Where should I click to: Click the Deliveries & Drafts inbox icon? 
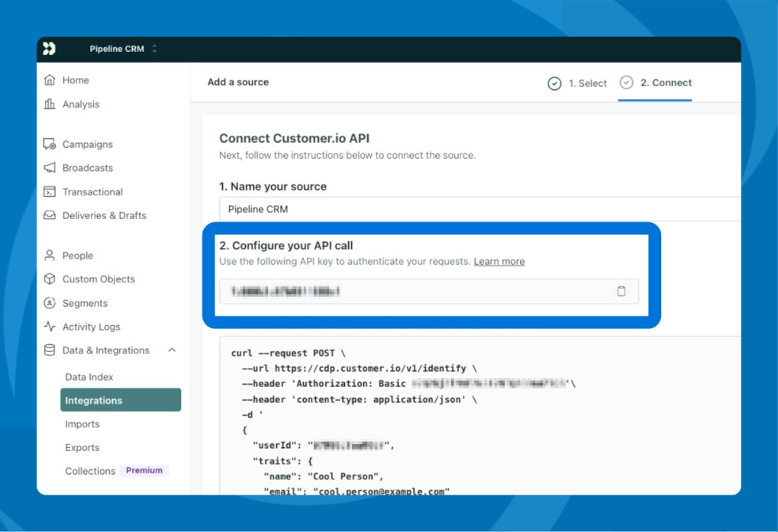[50, 216]
